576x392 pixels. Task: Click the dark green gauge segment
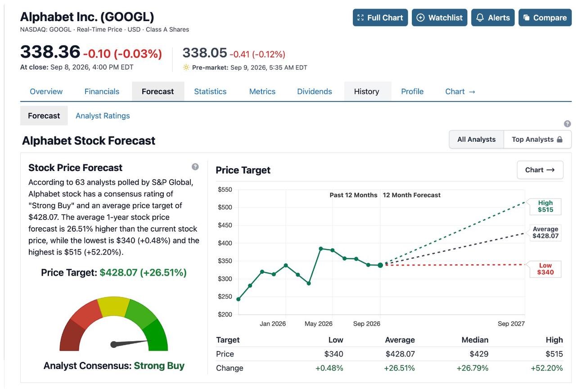[156, 335]
